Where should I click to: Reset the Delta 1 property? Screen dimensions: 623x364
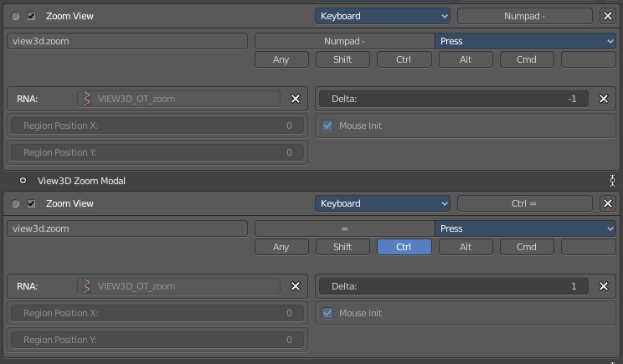[x=603, y=286]
